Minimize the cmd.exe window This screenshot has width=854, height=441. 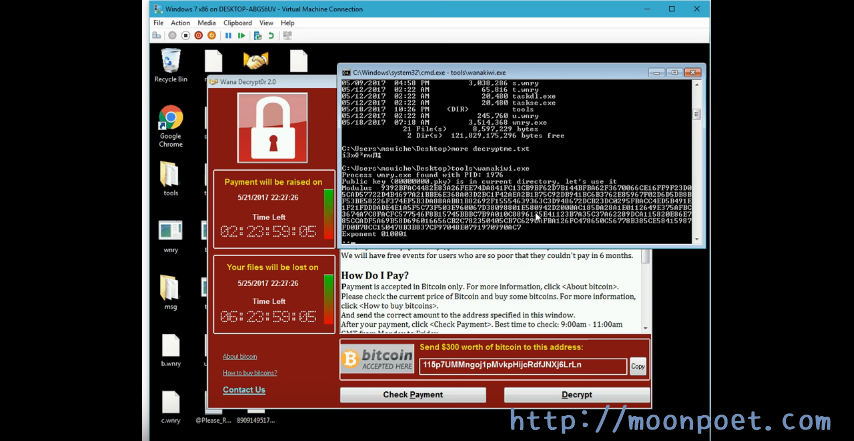tap(656, 72)
